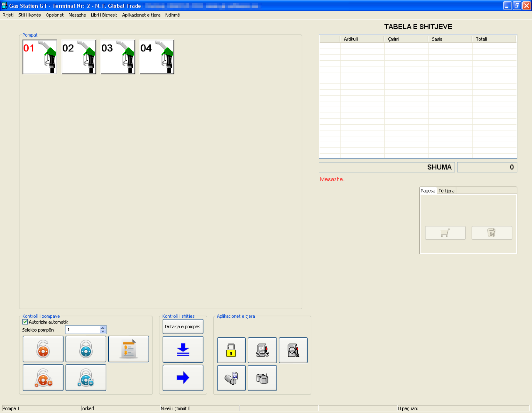Click inside the Selekto pompën number field

83,330
